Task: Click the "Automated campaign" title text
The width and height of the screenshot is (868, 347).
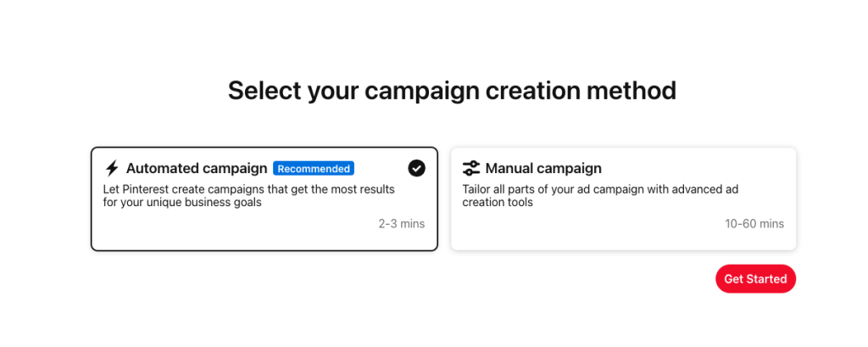Action: (197, 168)
